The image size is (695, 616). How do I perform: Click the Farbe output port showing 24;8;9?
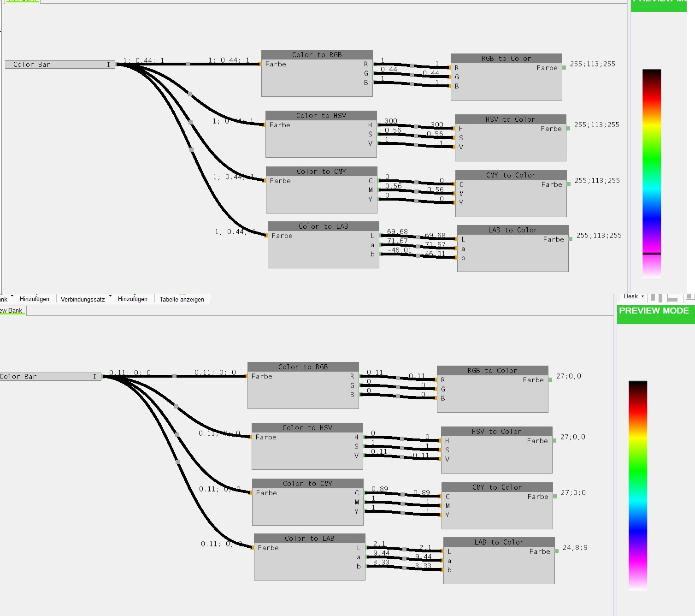557,551
